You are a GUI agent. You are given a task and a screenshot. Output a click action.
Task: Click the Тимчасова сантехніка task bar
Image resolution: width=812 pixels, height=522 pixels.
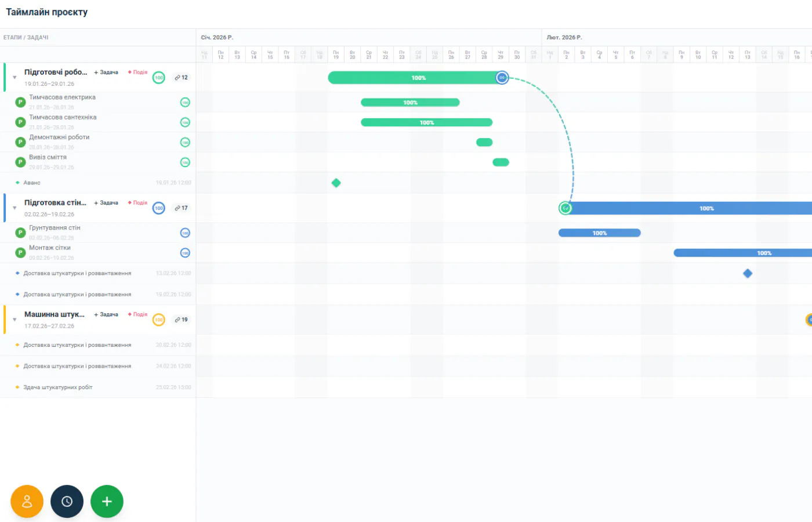point(426,122)
